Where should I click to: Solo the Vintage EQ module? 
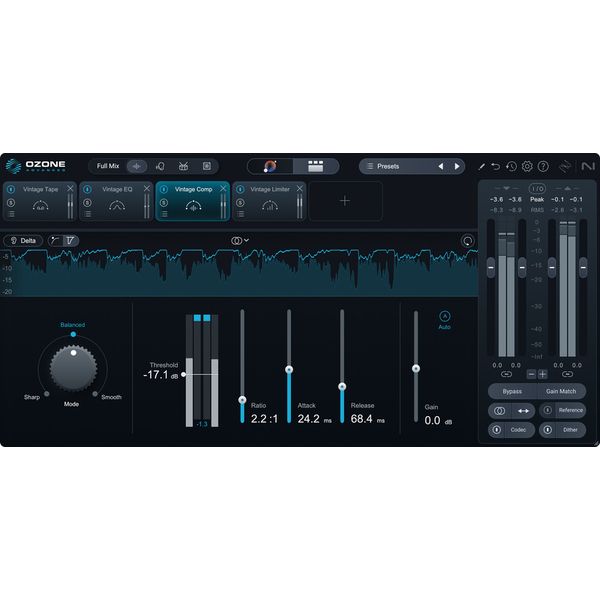point(88,202)
